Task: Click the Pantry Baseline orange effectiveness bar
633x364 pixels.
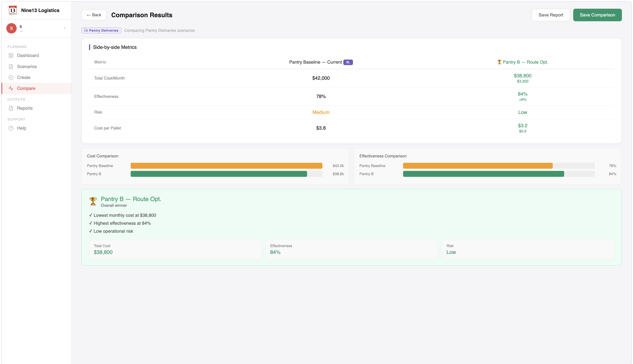Action: tap(478, 166)
